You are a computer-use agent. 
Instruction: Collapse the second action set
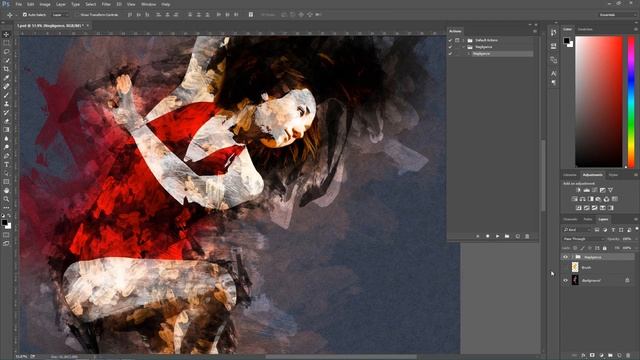pyautogui.click(x=463, y=47)
